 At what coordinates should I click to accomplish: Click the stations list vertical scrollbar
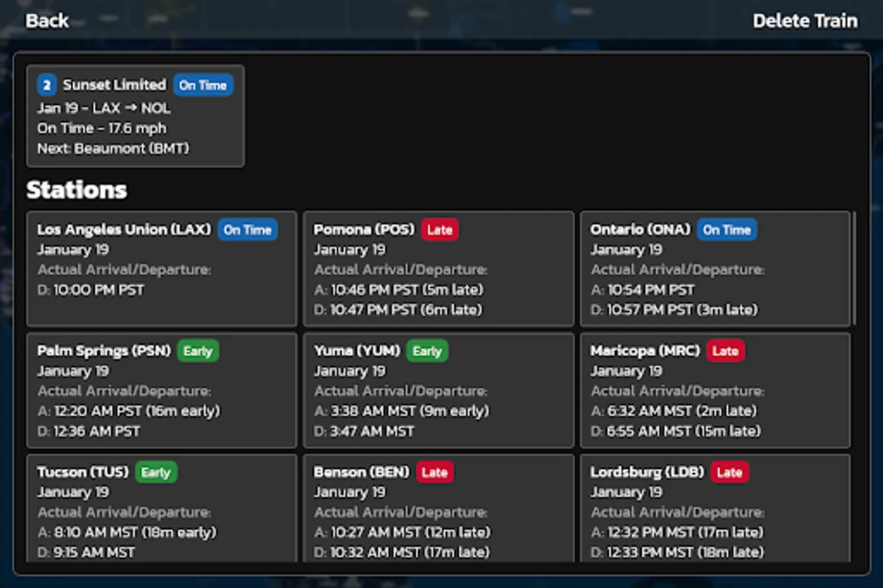[x=854, y=268]
